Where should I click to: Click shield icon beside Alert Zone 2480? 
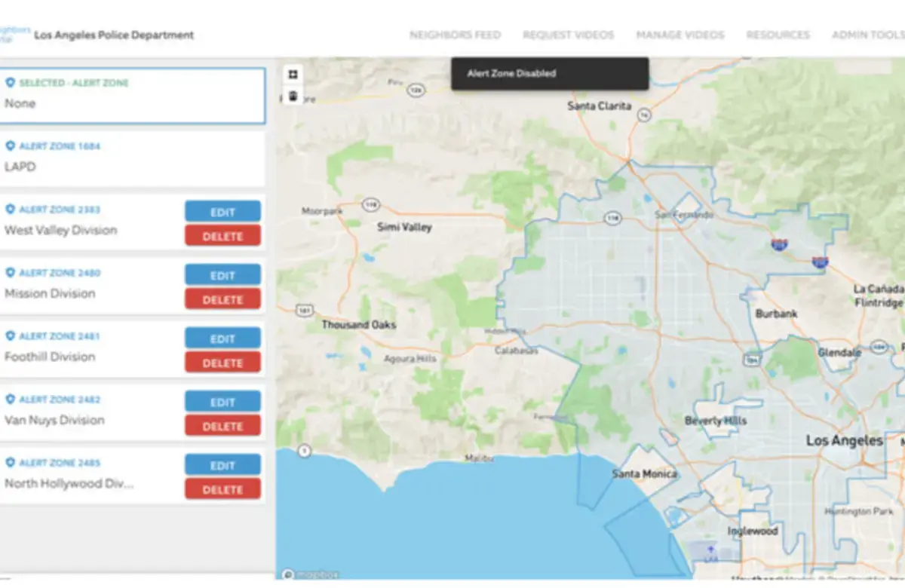pyautogui.click(x=11, y=272)
